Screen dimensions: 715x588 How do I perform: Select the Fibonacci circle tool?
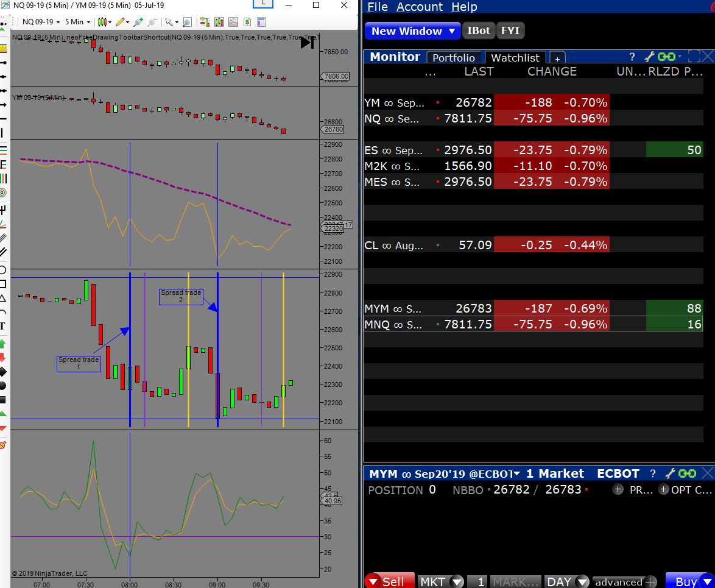[x=3, y=193]
